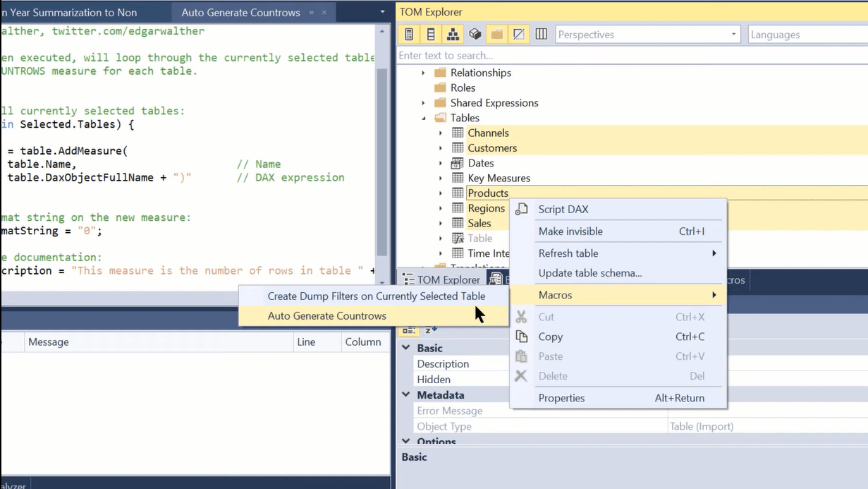Toggle the metadata columns view icon

click(542, 34)
